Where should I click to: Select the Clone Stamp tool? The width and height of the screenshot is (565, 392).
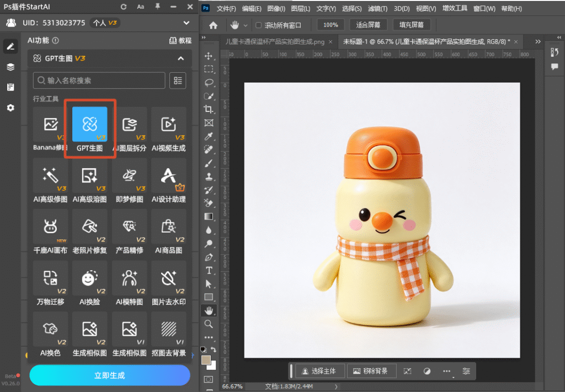point(209,176)
